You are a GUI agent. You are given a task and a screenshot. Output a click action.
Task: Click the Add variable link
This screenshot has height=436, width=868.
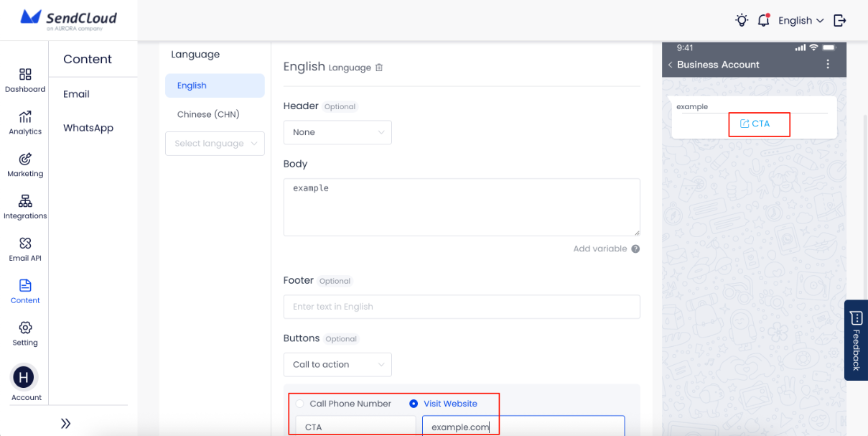(600, 249)
